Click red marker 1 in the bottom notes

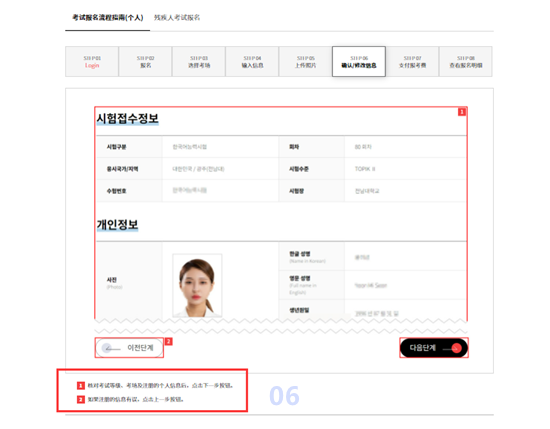81,386
